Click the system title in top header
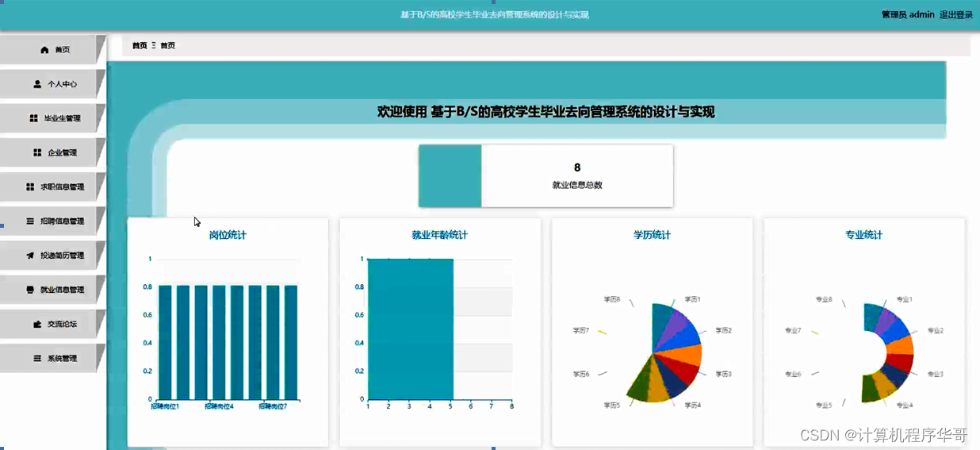 point(494,15)
